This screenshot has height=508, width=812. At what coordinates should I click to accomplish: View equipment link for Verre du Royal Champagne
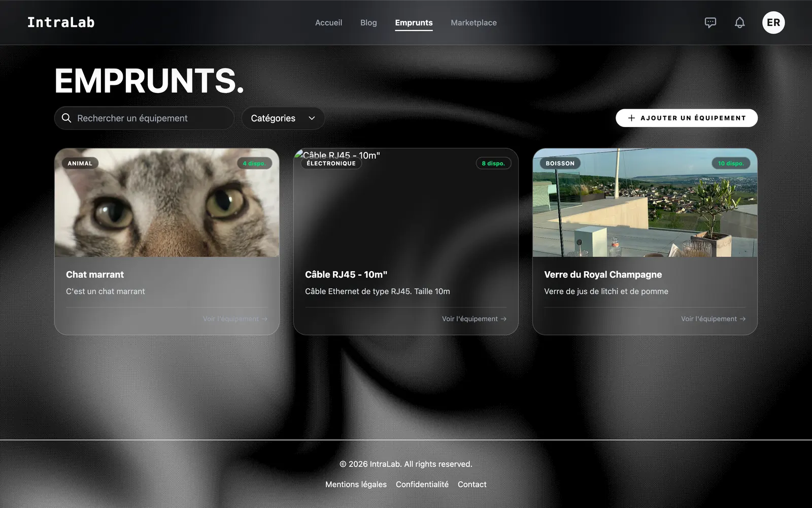(x=713, y=319)
